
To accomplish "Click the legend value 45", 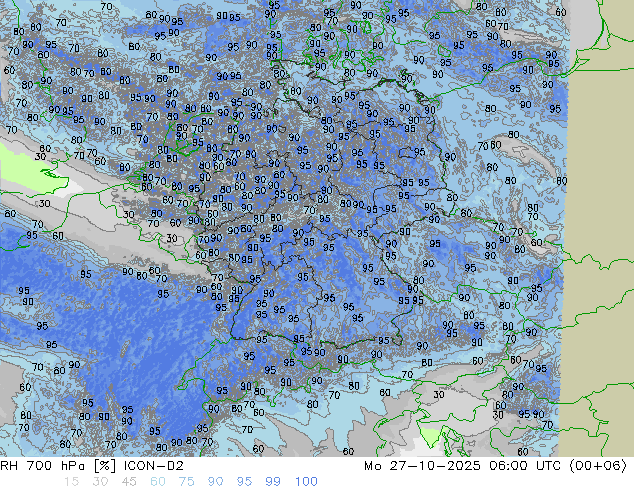I will pyautogui.click(x=129, y=482).
